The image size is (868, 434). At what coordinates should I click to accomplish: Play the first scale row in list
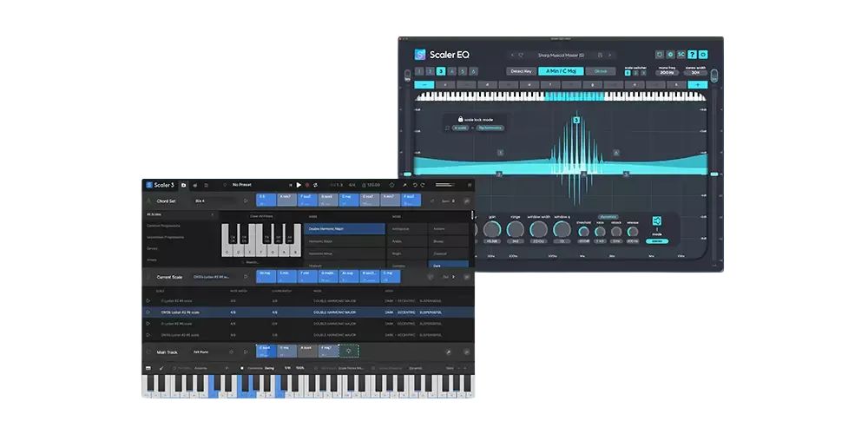pos(148,300)
